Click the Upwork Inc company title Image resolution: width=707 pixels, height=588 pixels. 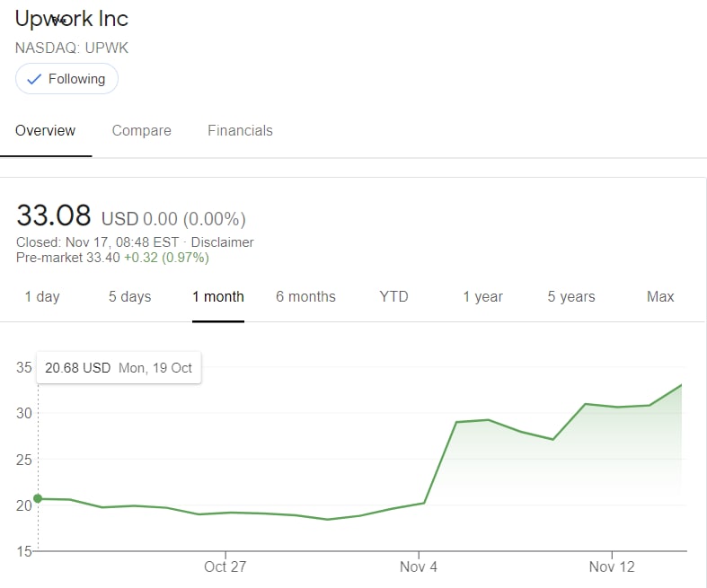coord(72,19)
